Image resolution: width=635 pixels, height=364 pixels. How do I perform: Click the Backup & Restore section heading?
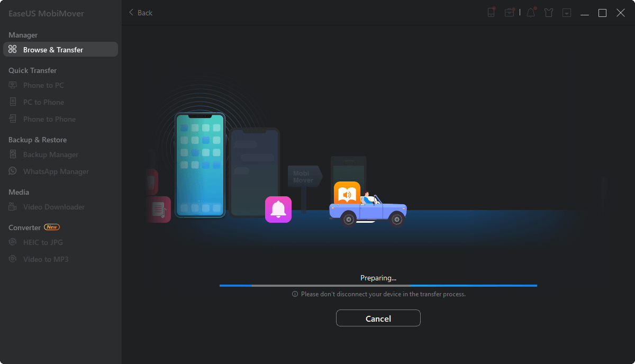click(38, 140)
